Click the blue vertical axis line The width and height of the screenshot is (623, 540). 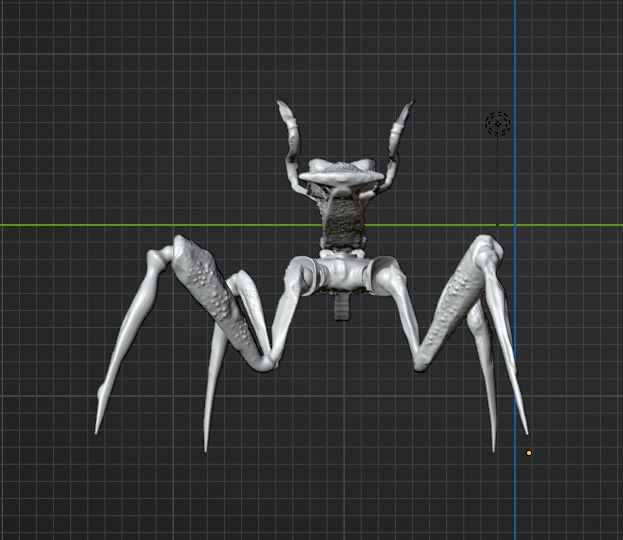(x=515, y=60)
